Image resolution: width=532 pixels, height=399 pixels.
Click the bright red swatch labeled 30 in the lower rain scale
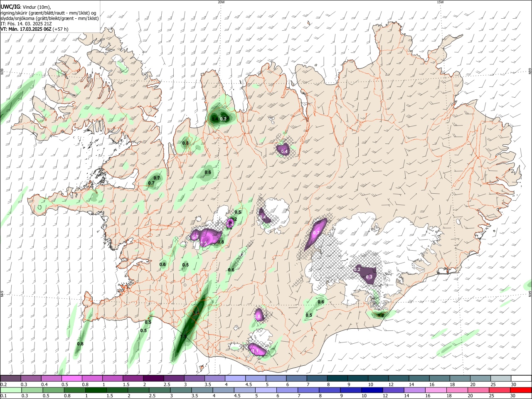point(521,390)
